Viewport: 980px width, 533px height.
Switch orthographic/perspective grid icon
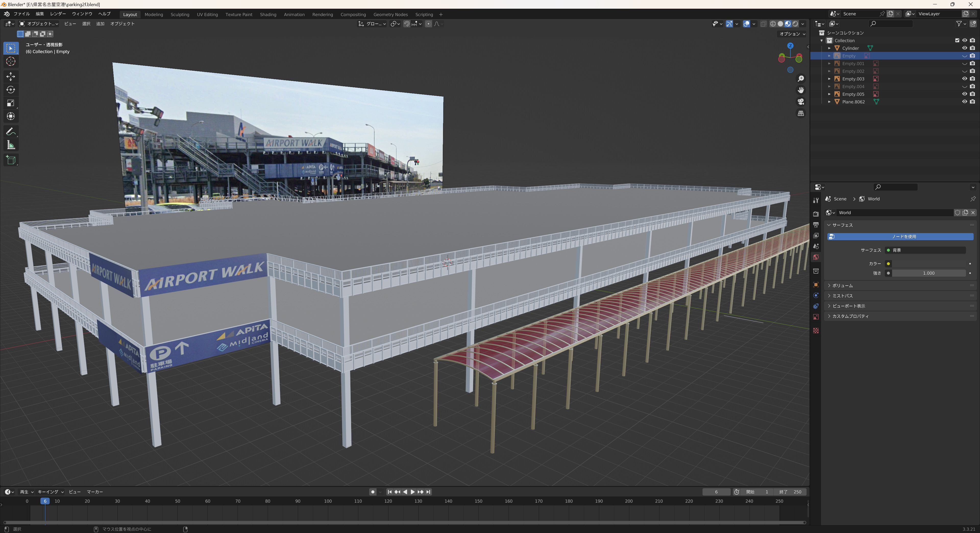801,113
